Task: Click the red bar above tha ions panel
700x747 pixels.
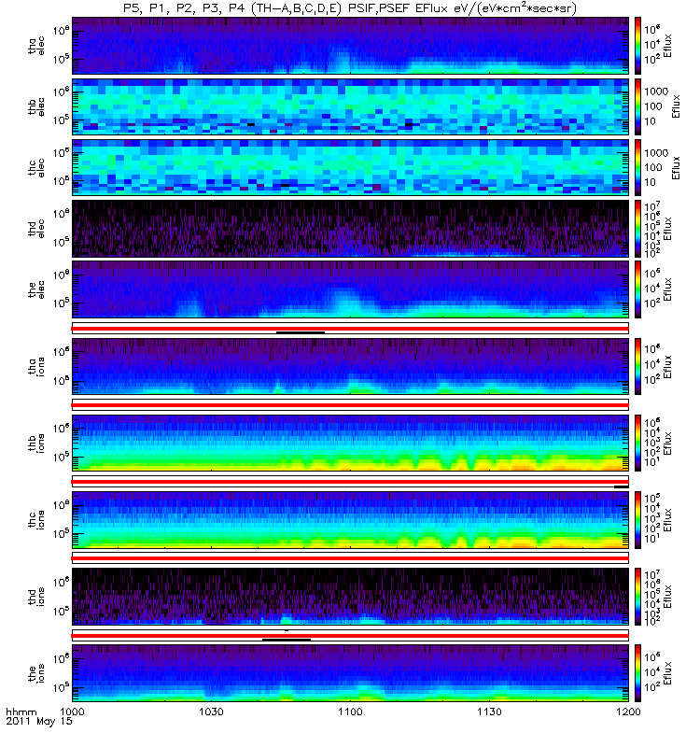Action: point(351,329)
